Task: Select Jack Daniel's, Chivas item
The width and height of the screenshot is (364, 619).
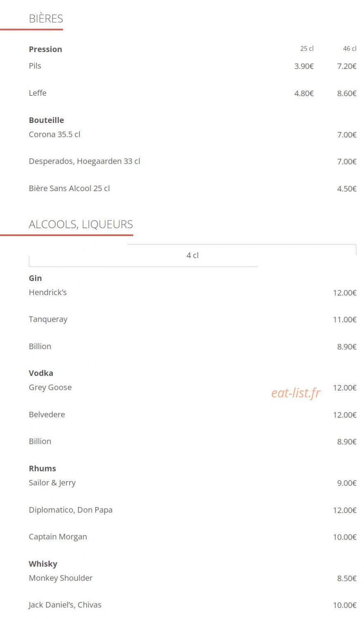Action: click(65, 605)
